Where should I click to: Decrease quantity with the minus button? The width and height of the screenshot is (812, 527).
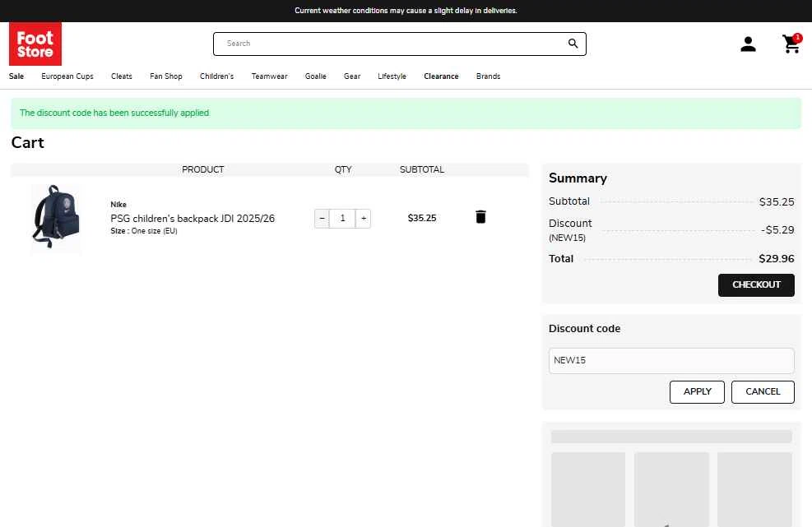pos(322,219)
